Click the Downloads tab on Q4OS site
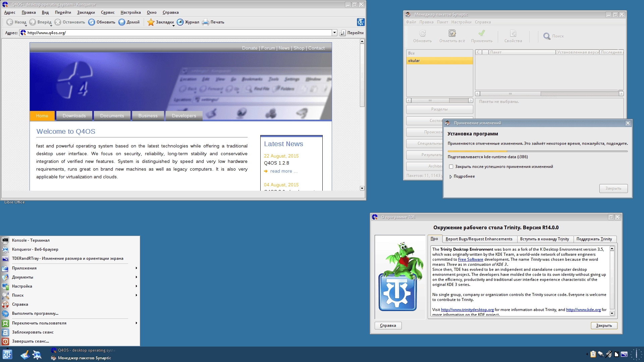This screenshot has width=644, height=362. pyautogui.click(x=74, y=116)
